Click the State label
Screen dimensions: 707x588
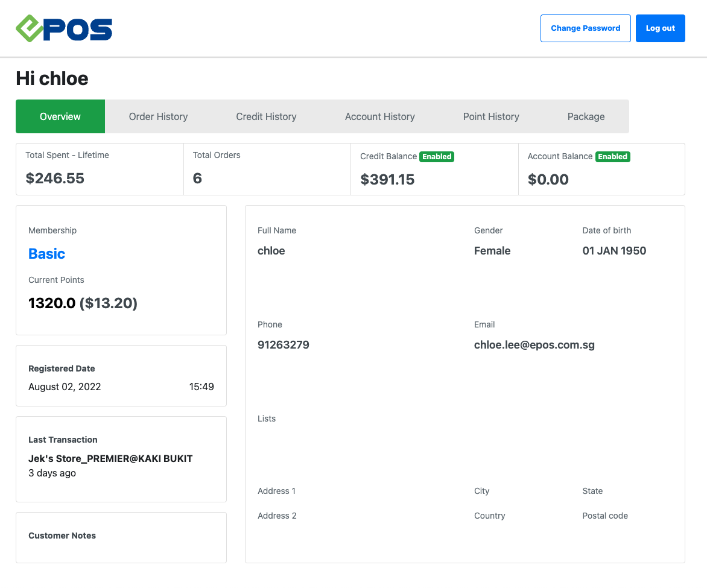[x=592, y=491]
